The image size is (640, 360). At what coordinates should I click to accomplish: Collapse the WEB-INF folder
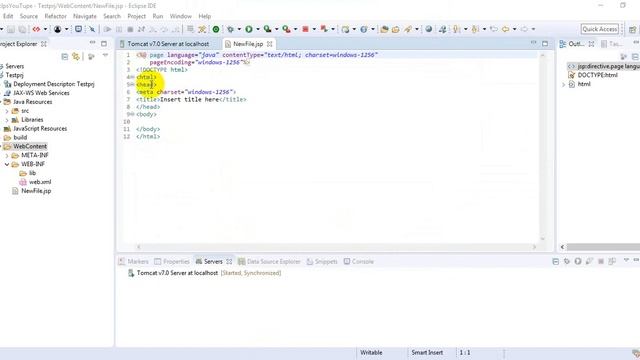[7, 164]
